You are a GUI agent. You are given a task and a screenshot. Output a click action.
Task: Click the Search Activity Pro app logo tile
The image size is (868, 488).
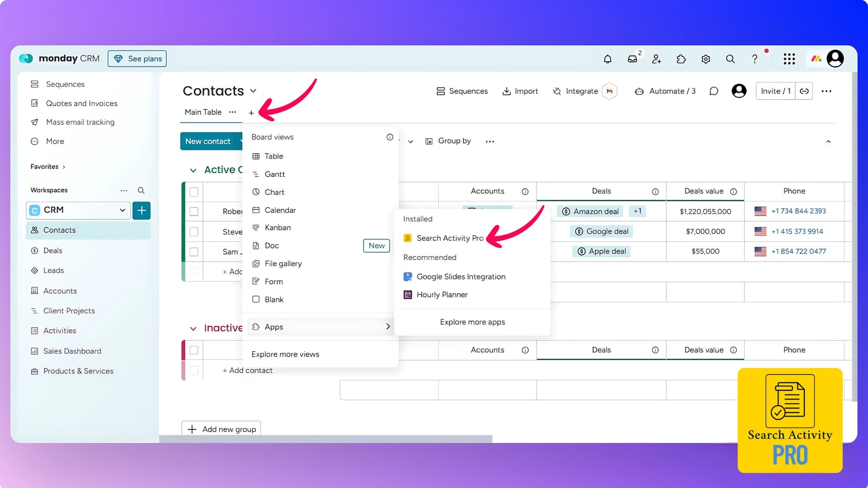click(x=790, y=420)
